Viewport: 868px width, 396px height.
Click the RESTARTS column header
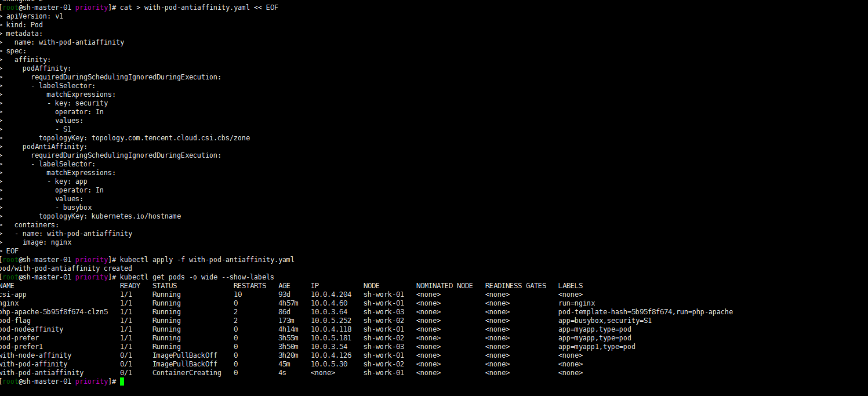click(x=250, y=286)
